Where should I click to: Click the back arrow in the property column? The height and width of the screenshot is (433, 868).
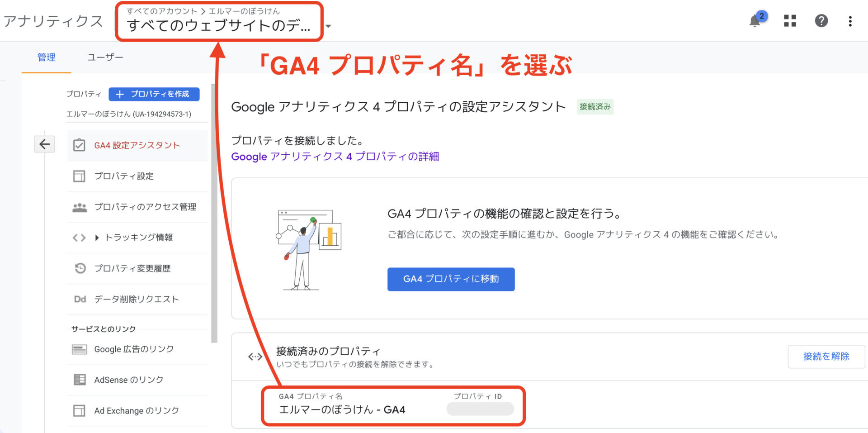coord(44,144)
